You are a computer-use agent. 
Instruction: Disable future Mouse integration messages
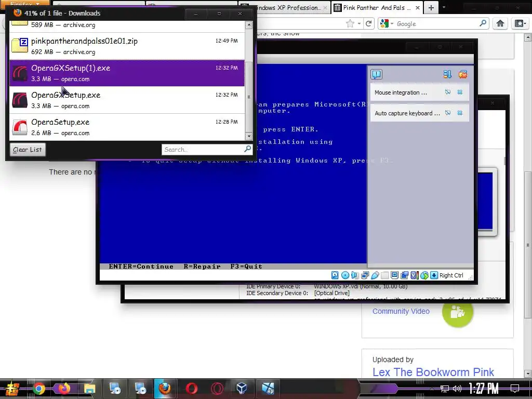tap(448, 92)
